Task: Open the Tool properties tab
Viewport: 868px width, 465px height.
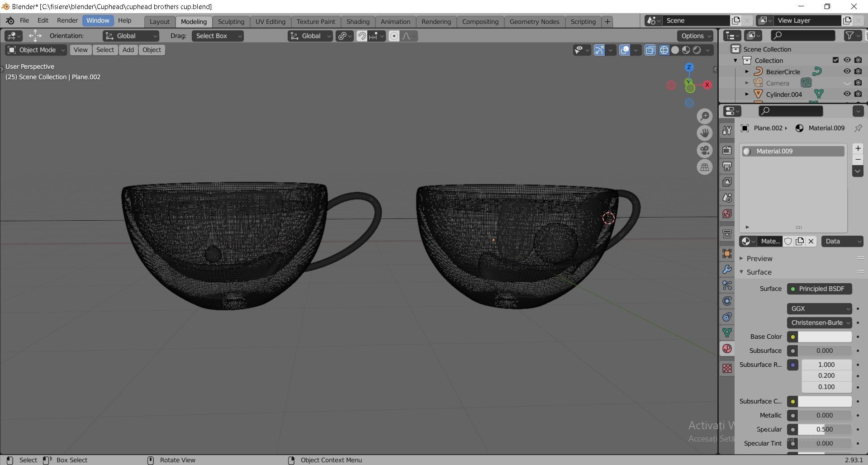Action: coord(727,130)
